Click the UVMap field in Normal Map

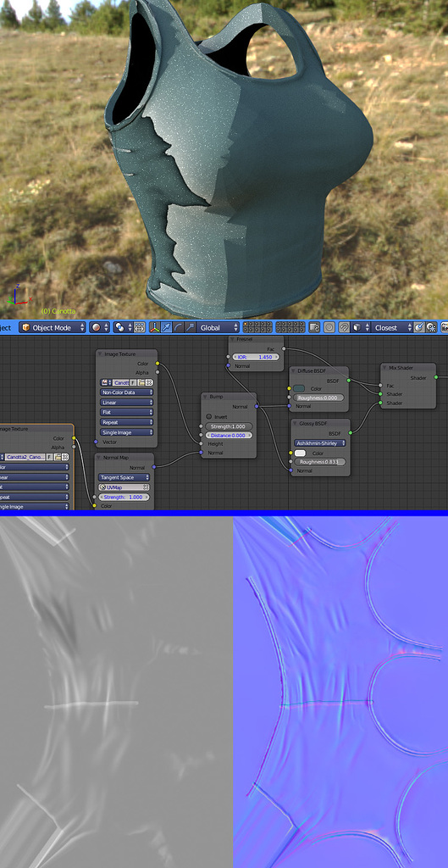(120, 487)
